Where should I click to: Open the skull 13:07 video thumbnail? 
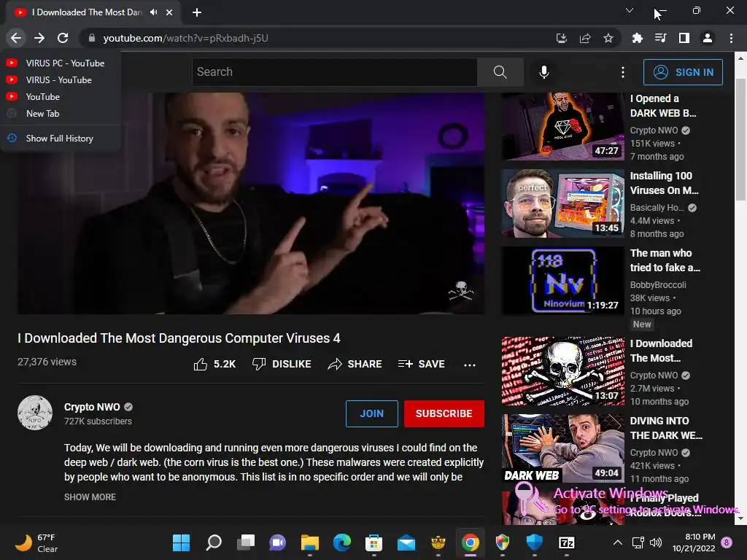click(562, 371)
